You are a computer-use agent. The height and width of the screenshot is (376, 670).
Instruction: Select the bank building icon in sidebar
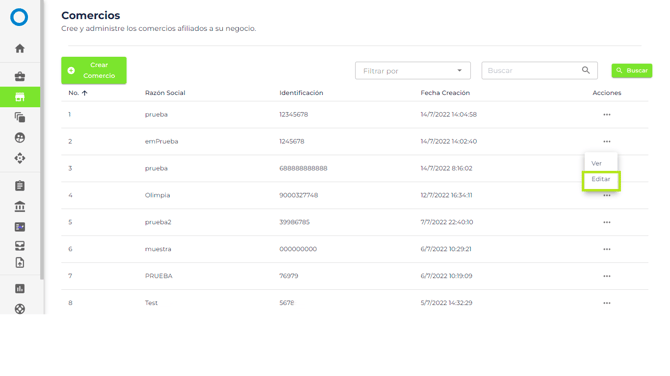point(20,206)
